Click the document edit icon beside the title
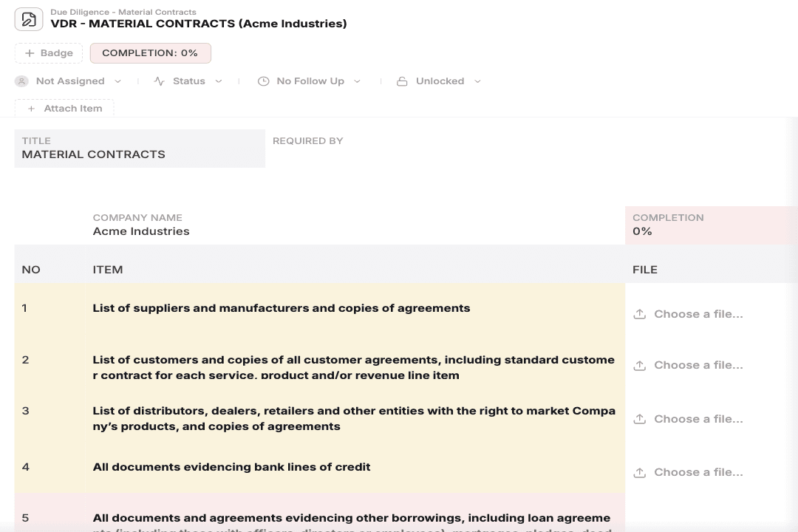The width and height of the screenshot is (798, 532). click(29, 20)
